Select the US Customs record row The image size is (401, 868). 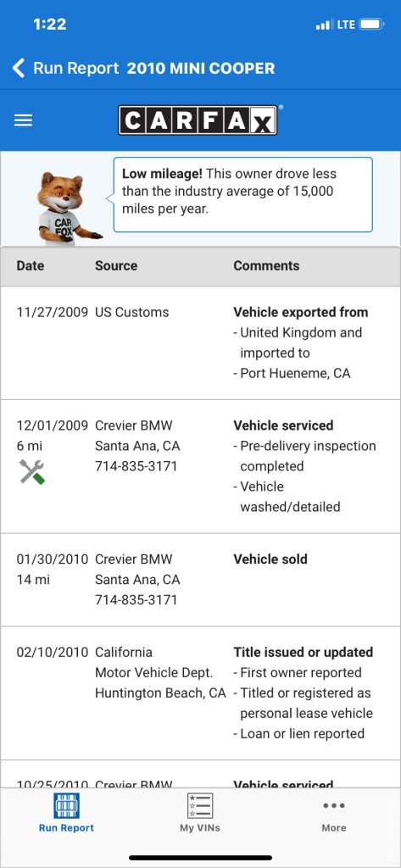pos(200,343)
